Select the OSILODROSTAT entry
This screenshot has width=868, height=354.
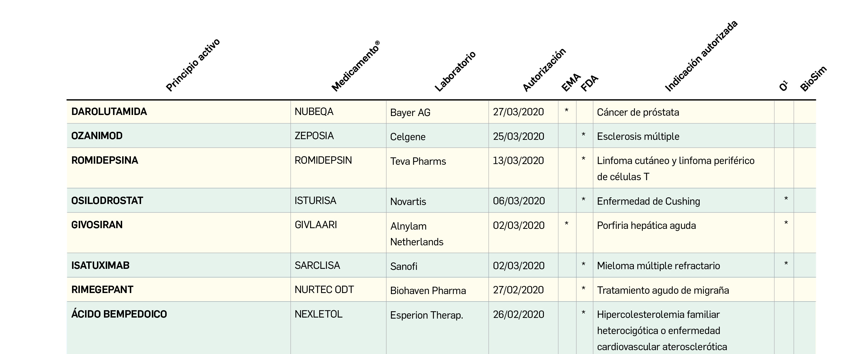point(107,201)
